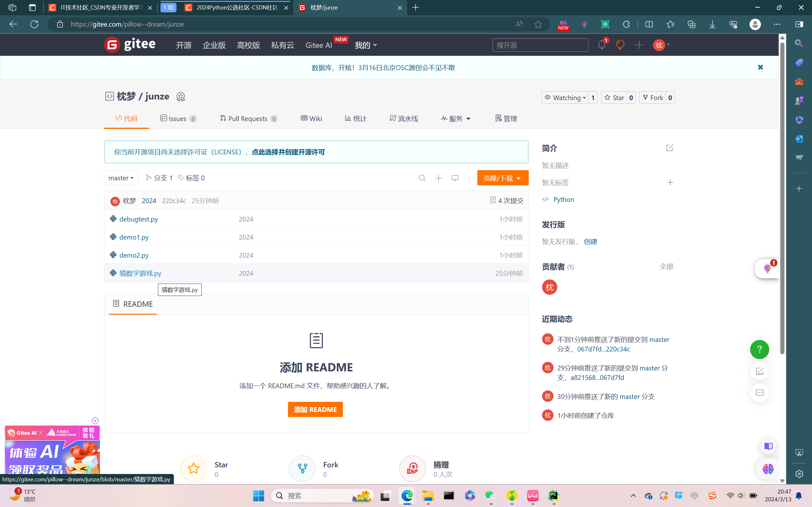Open the master branch dropdown
The image size is (812, 507).
tap(121, 178)
